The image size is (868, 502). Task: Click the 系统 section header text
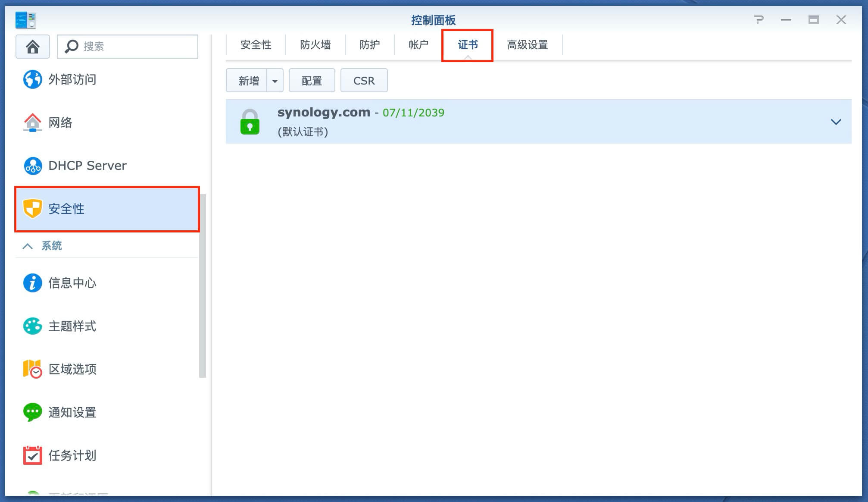52,246
